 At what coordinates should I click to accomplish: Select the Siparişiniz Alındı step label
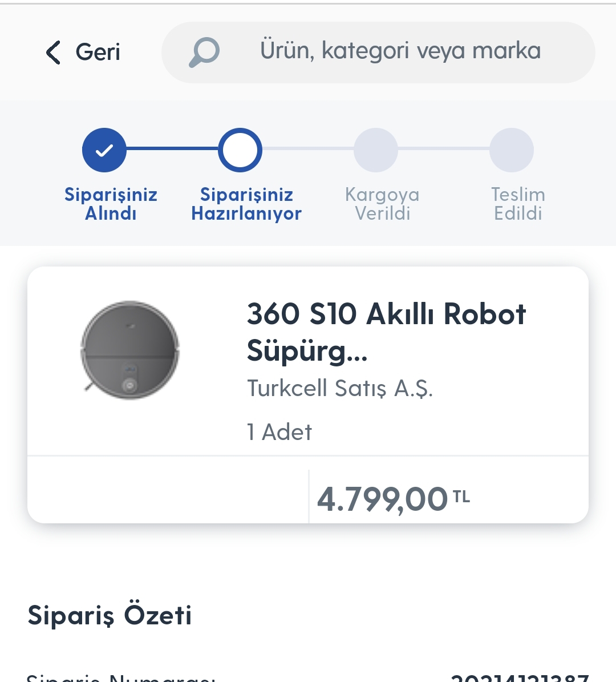tap(111, 204)
